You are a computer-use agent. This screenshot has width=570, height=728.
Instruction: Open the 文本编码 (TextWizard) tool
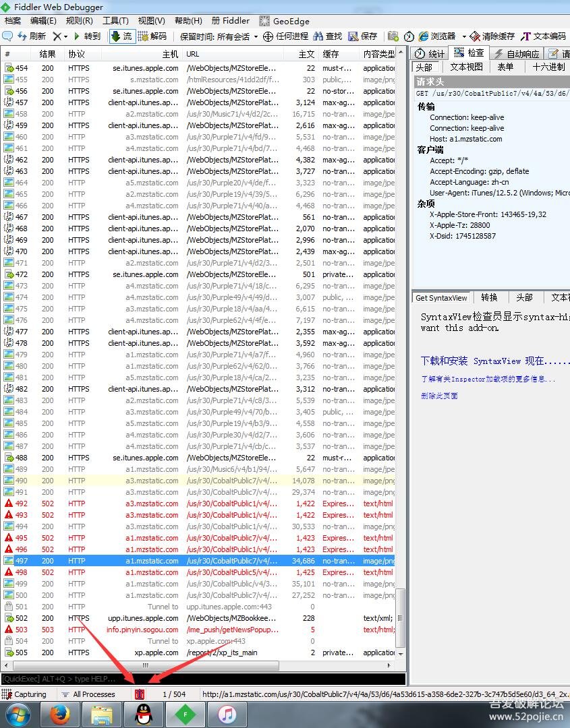[x=544, y=36]
